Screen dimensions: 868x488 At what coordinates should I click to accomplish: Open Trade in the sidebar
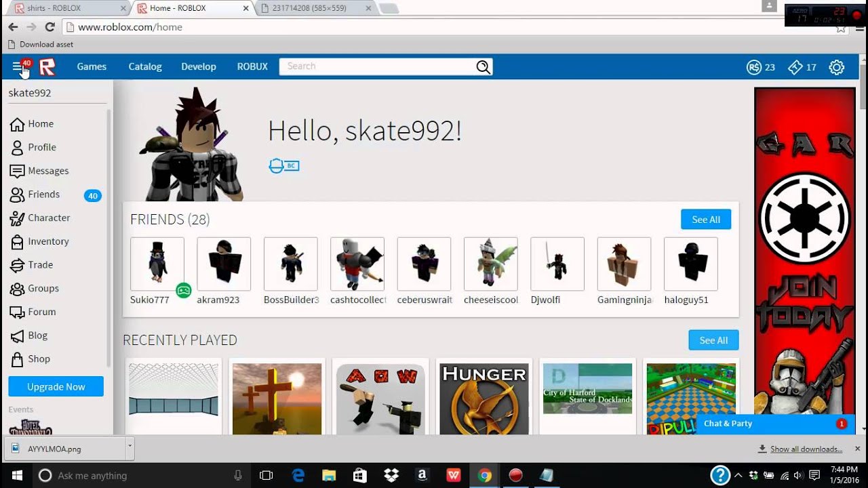tap(31, 265)
